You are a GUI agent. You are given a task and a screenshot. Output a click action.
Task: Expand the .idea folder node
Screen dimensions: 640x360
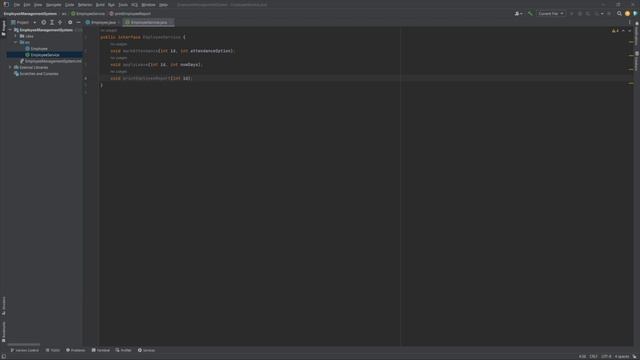pos(16,36)
